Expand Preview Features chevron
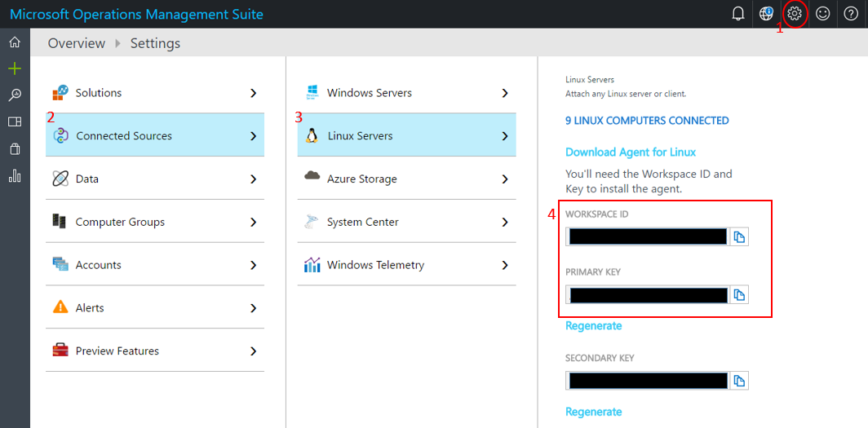Viewport: 868px width, 428px height. (x=254, y=351)
